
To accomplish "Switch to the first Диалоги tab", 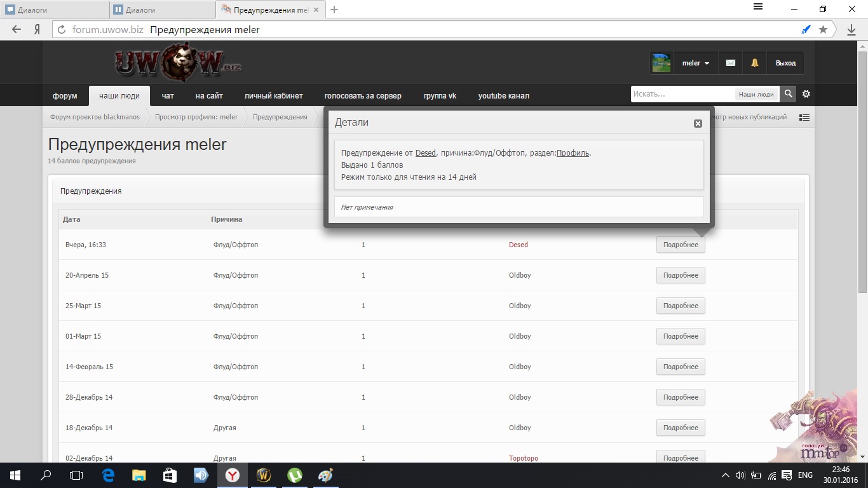I will [x=53, y=10].
